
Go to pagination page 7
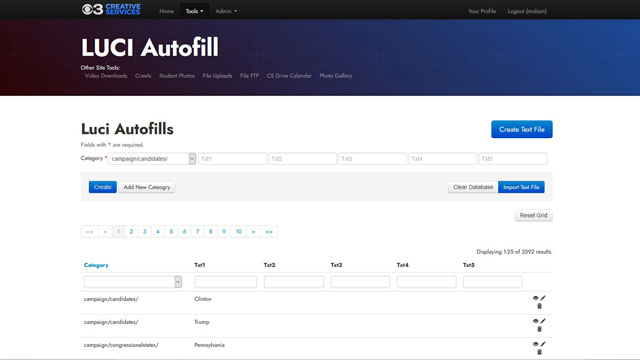click(198, 231)
